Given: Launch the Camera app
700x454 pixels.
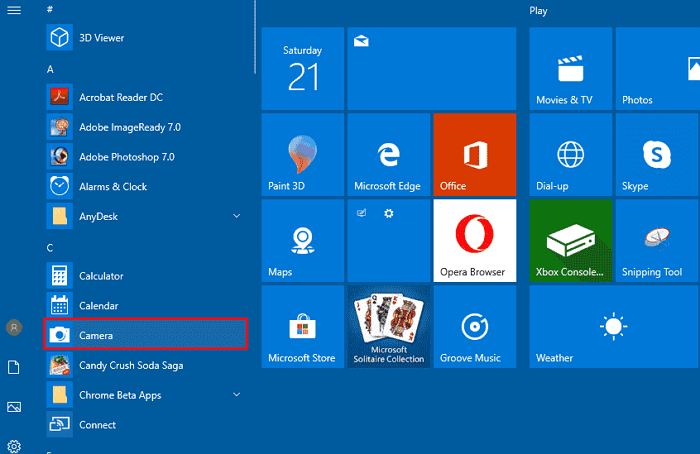Looking at the screenshot, I should [x=146, y=334].
